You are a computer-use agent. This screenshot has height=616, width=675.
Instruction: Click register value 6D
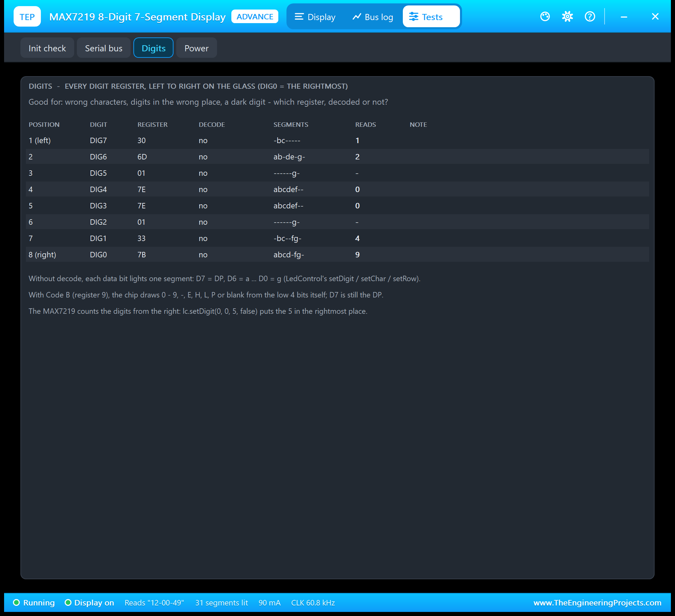142,157
